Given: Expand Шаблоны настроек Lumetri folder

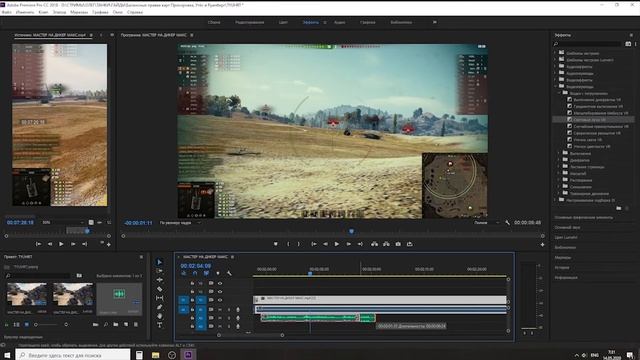Looking at the screenshot, I should 556,60.
